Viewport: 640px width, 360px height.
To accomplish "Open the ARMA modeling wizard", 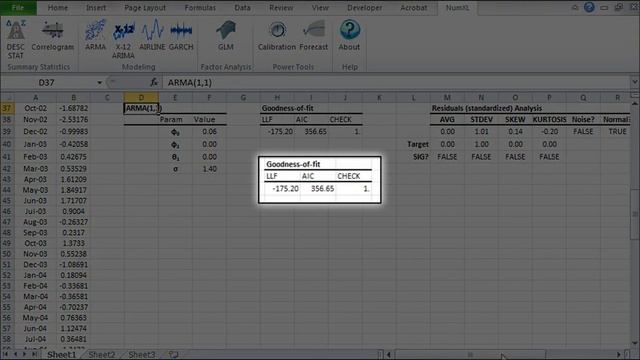I will [x=95, y=36].
